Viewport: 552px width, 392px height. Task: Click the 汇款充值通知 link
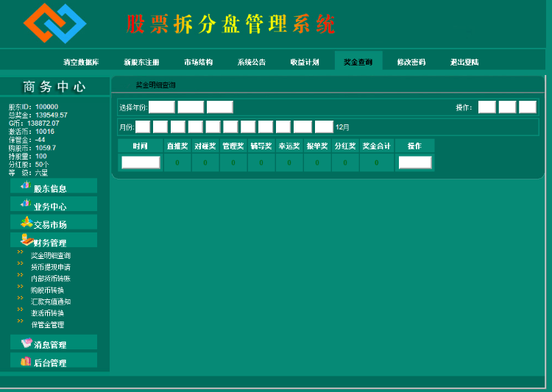[x=51, y=302]
